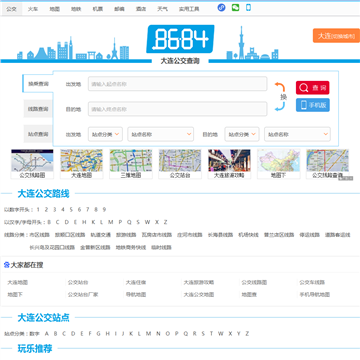The width and height of the screenshot is (360, 360).
Task: Click the red 查询 search button
Action: click(x=313, y=88)
